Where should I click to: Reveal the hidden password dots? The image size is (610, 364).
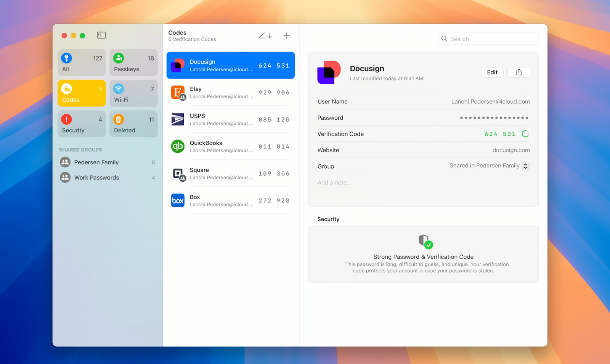(x=494, y=118)
